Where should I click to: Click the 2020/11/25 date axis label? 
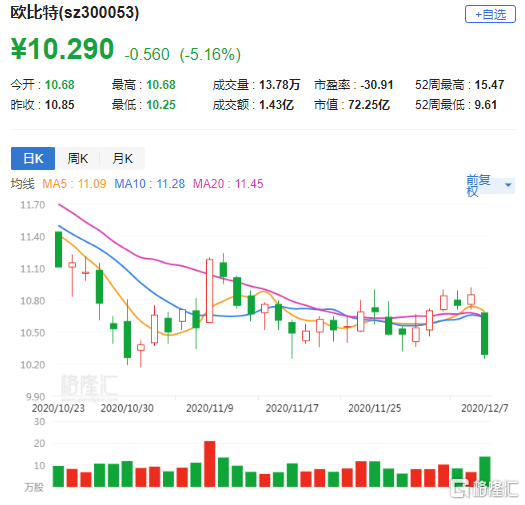click(x=374, y=408)
